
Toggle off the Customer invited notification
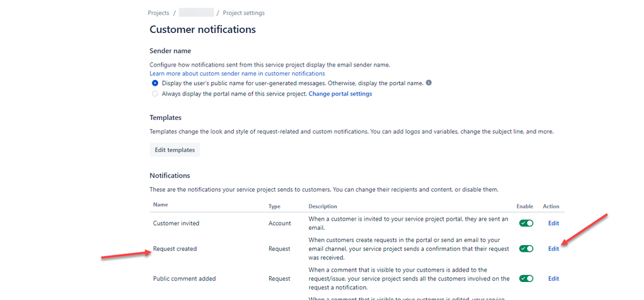click(x=526, y=223)
